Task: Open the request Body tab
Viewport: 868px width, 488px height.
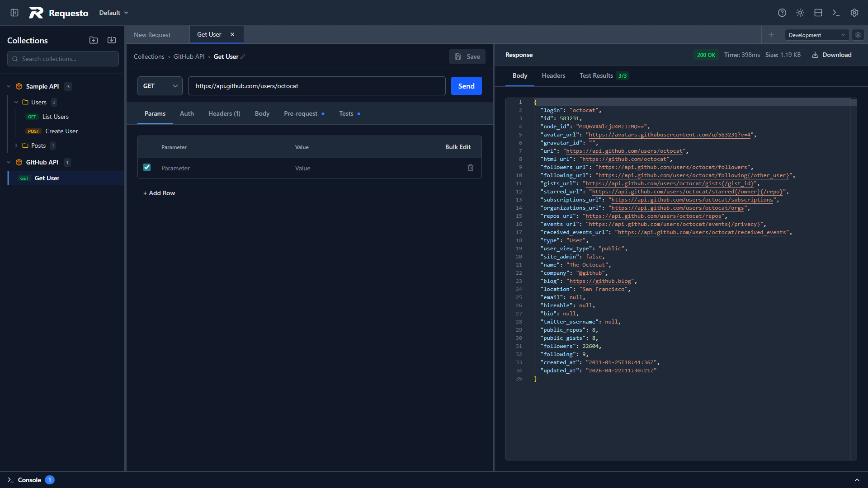Action: click(x=262, y=113)
